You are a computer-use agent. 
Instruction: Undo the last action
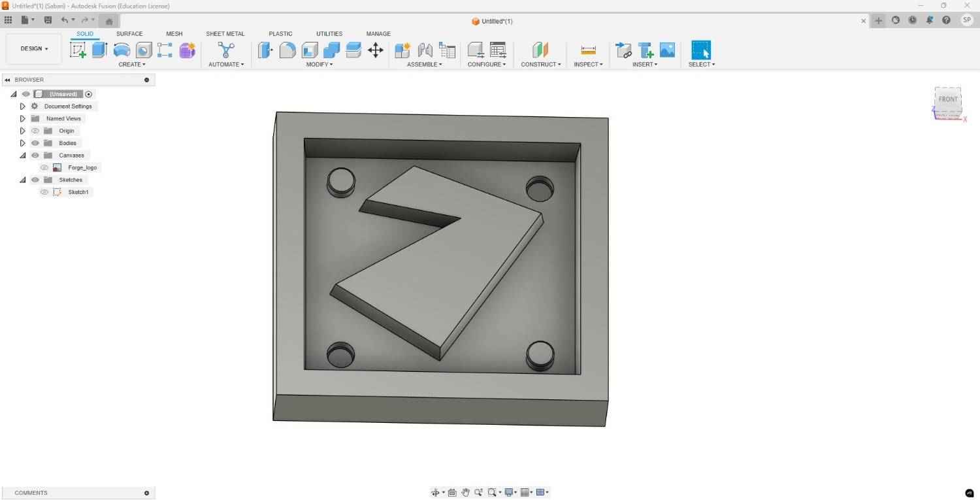point(65,20)
